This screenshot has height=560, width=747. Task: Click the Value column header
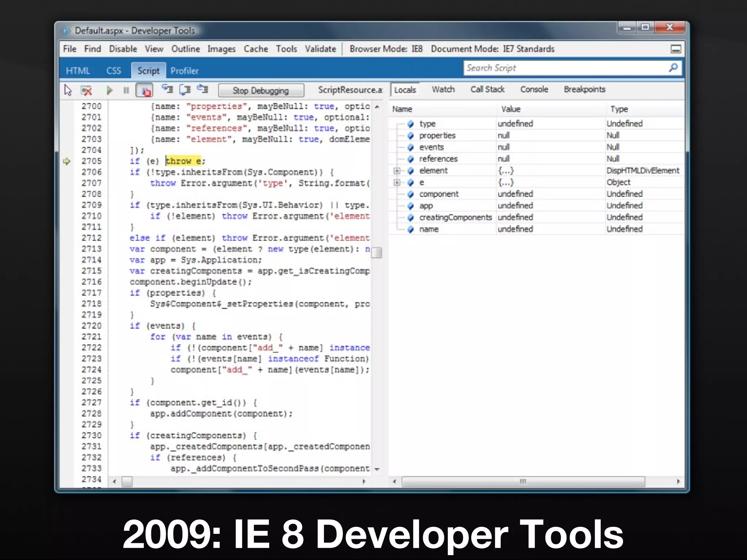tap(551, 109)
